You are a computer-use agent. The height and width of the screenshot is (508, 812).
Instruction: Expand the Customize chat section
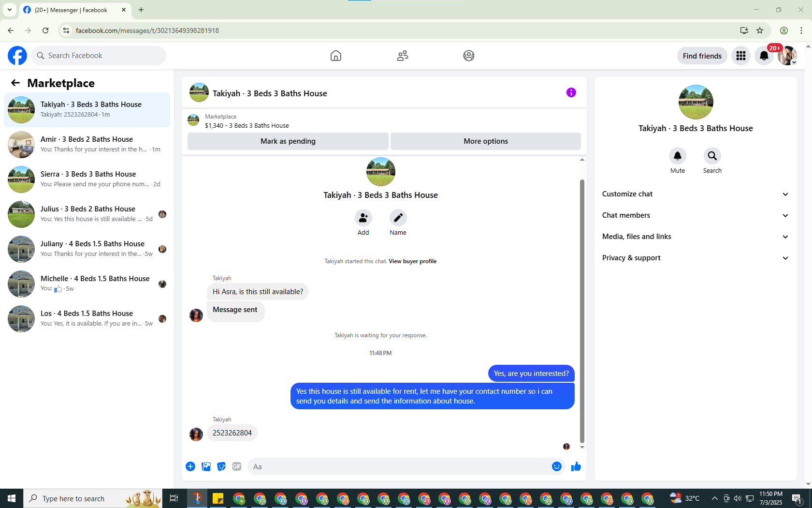tap(696, 194)
